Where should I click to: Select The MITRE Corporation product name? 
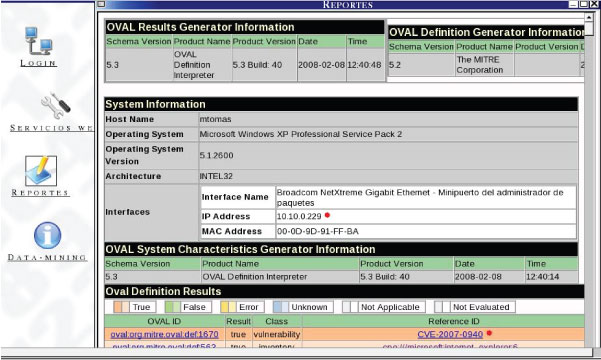tap(480, 65)
